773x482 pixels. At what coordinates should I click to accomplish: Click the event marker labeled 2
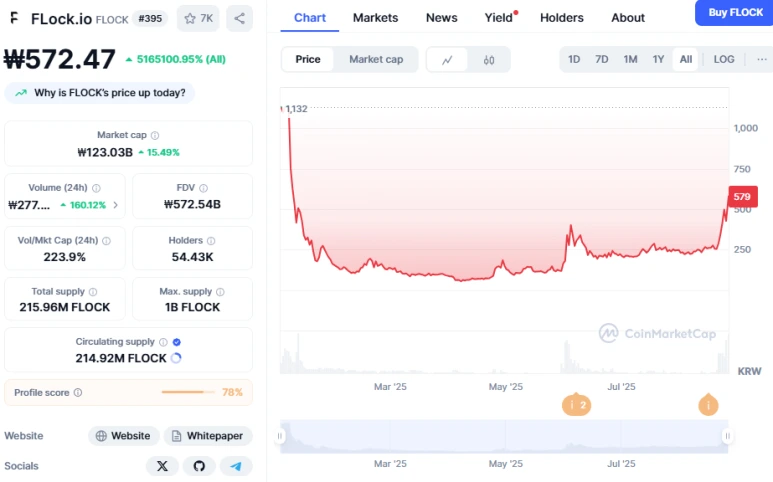[x=575, y=405]
